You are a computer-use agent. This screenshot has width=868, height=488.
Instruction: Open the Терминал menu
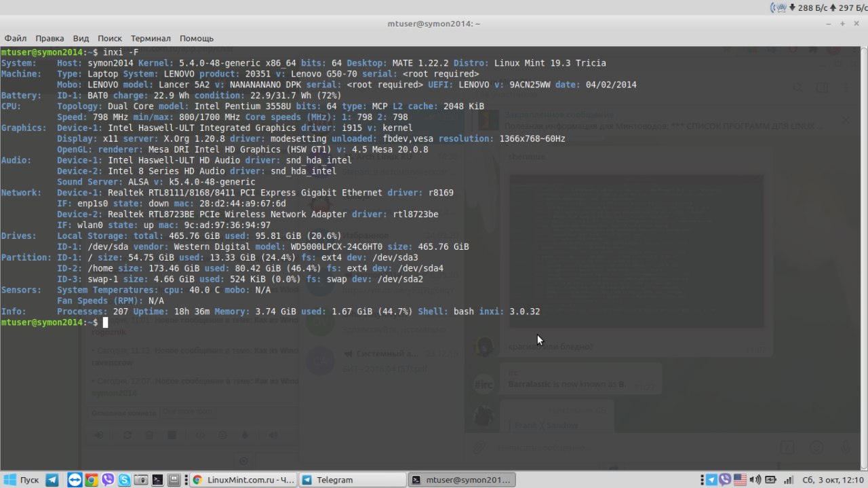[151, 39]
